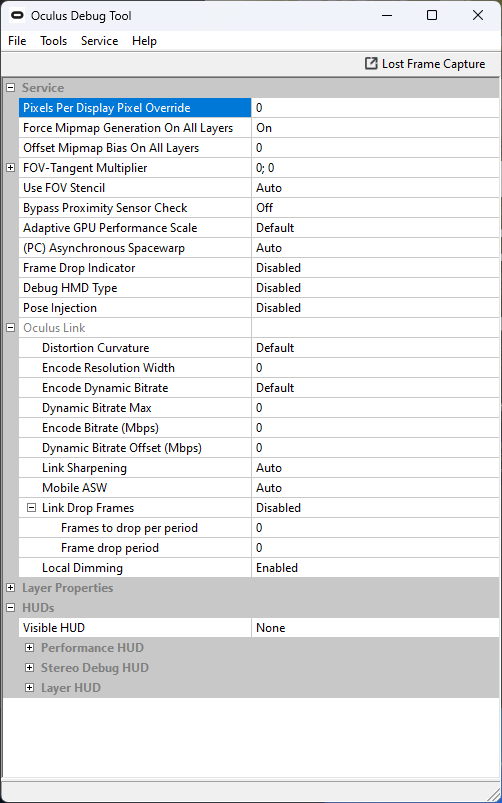Change the Link Sharpening Auto value
The height and width of the screenshot is (803, 502).
tap(375, 468)
